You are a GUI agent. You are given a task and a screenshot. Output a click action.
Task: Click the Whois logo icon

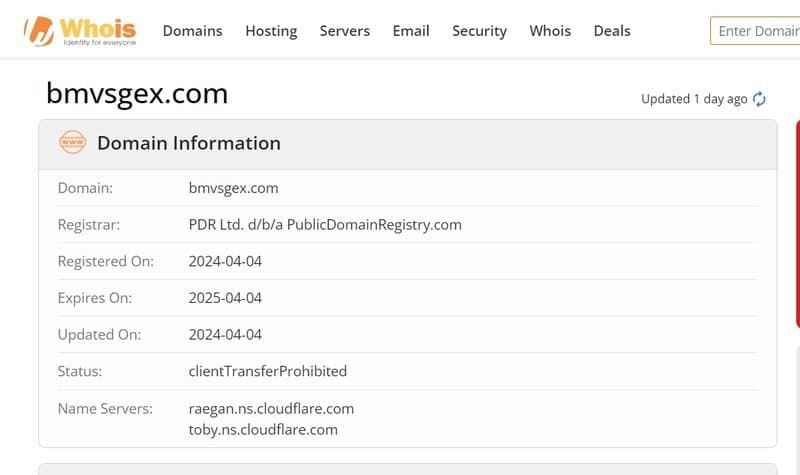[x=39, y=31]
